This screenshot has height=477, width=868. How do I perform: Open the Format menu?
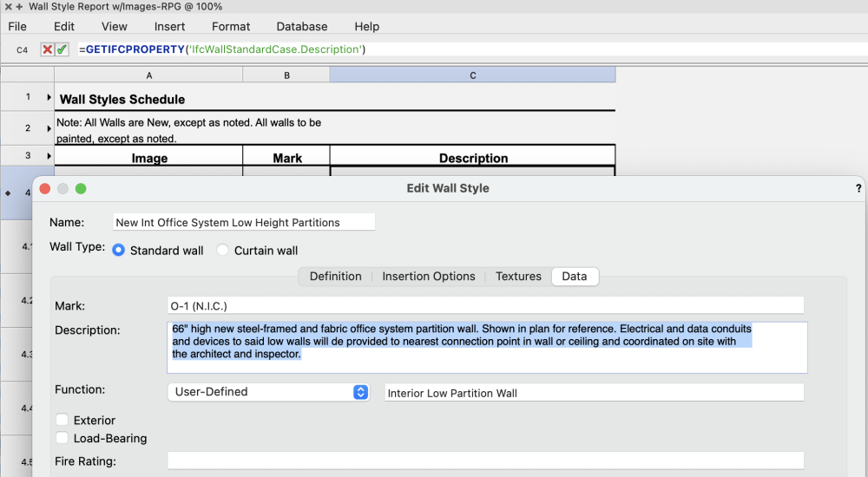231,27
